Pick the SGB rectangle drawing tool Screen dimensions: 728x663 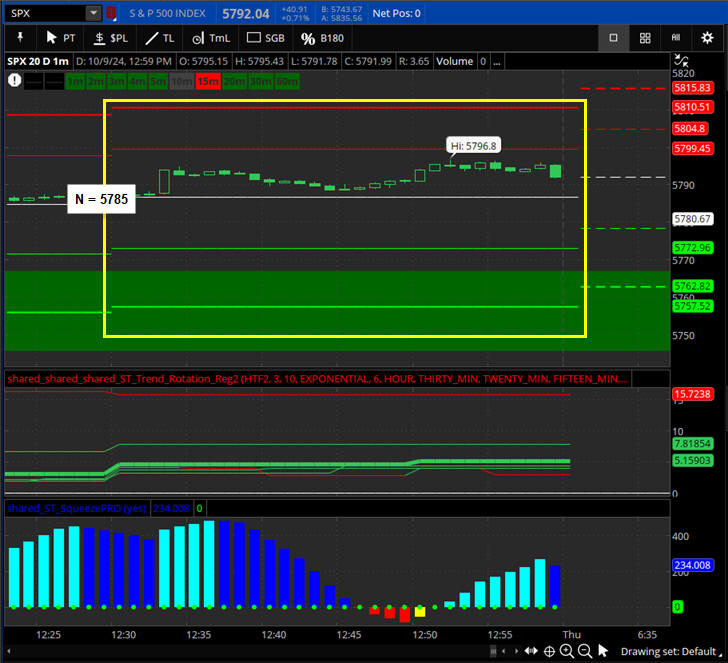(x=266, y=38)
